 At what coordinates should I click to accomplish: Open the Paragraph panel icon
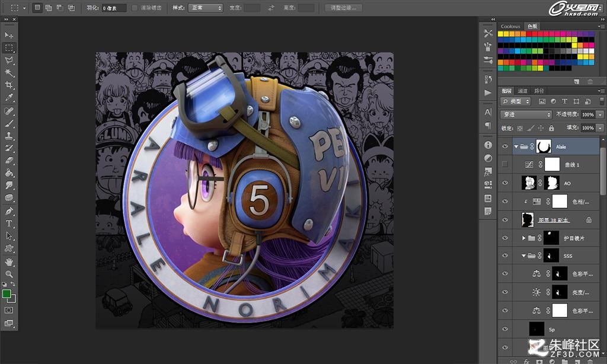pyautogui.click(x=488, y=126)
